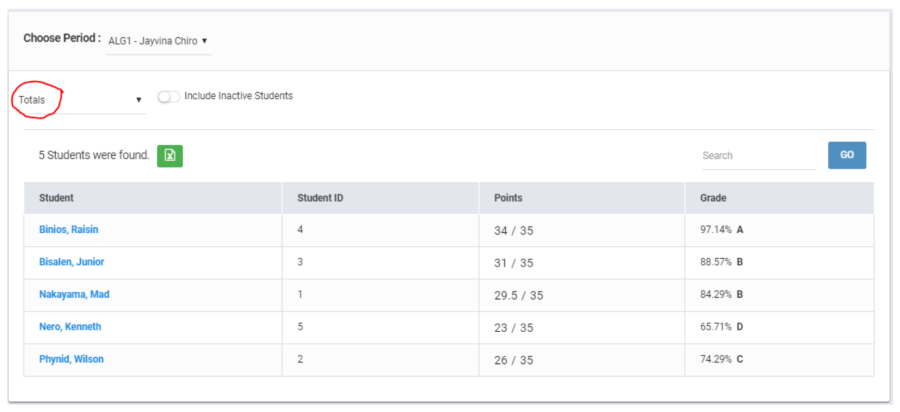Image resolution: width=900 pixels, height=412 pixels.
Task: Open the Choose Period dropdown
Action: click(158, 41)
